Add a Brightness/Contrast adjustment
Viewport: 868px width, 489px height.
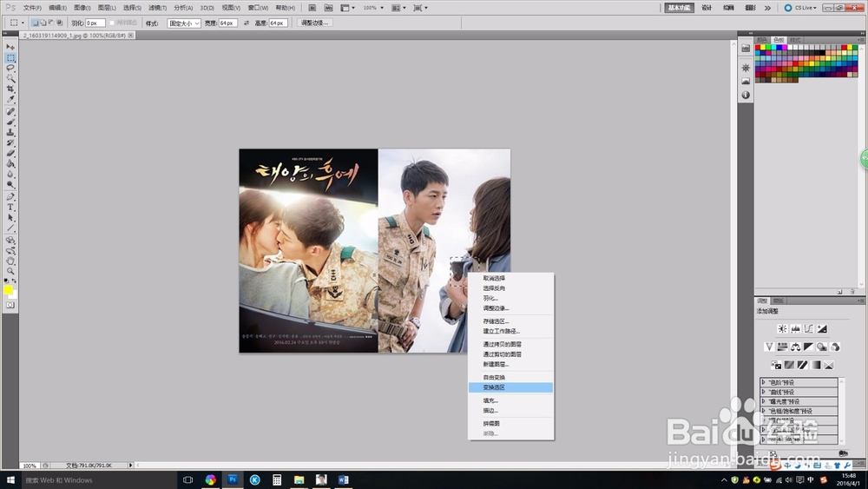tap(782, 329)
